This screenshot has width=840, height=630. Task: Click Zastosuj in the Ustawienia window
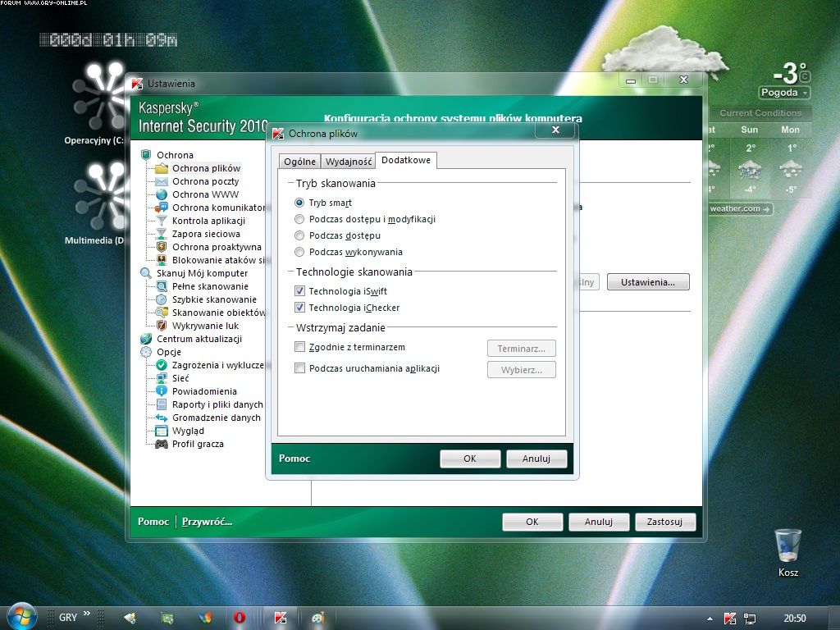click(664, 522)
